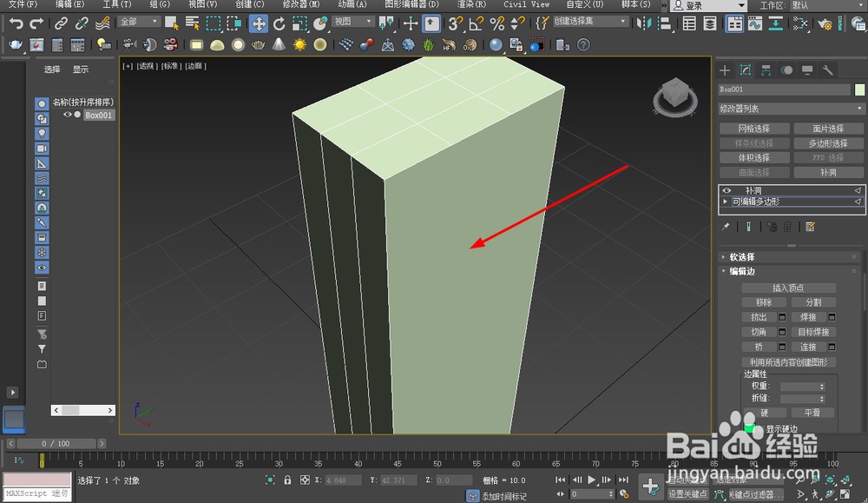Click the sun light icon
Screen dimensions: 868x503
click(299, 45)
